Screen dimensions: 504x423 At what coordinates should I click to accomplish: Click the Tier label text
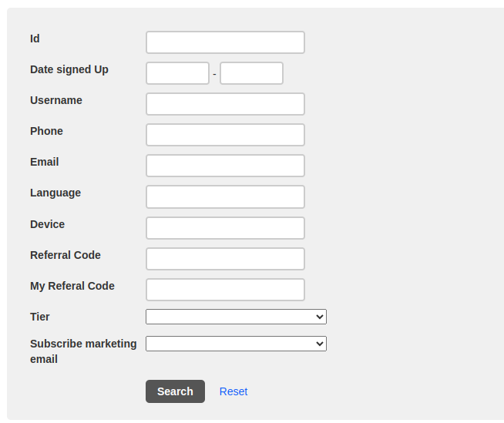point(40,317)
